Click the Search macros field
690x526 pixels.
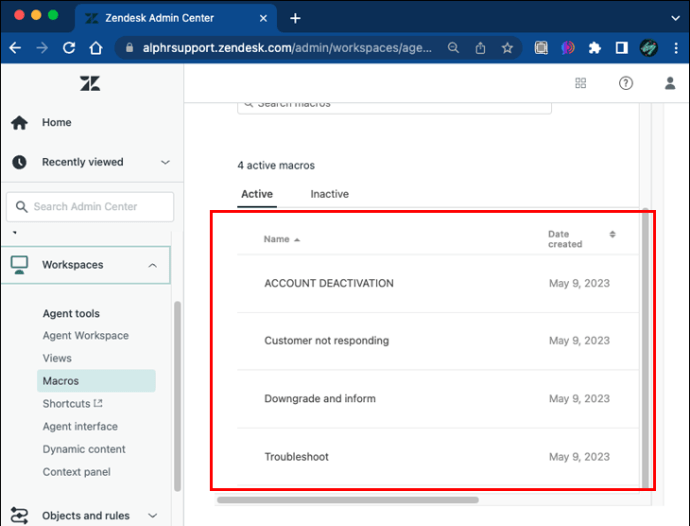[x=394, y=107]
